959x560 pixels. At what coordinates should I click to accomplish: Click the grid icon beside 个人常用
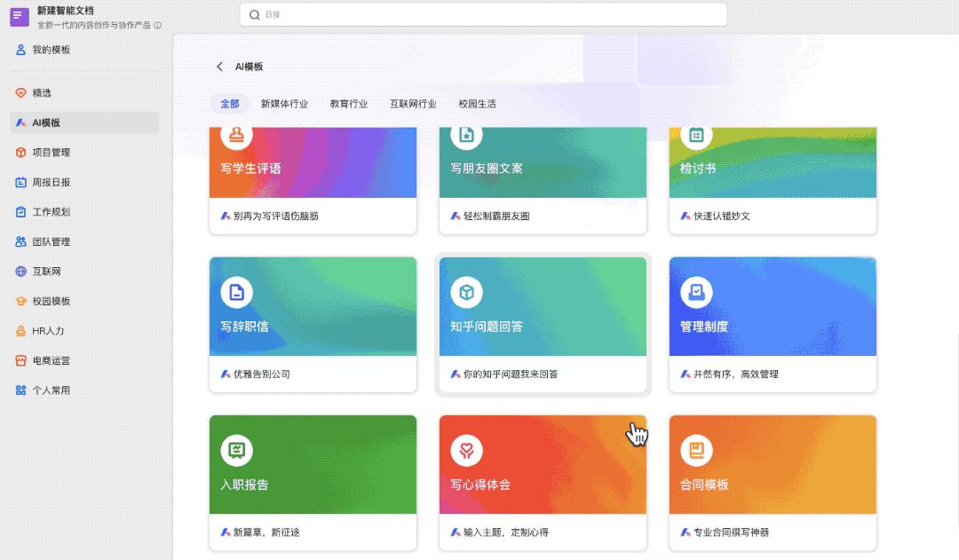[x=20, y=390]
